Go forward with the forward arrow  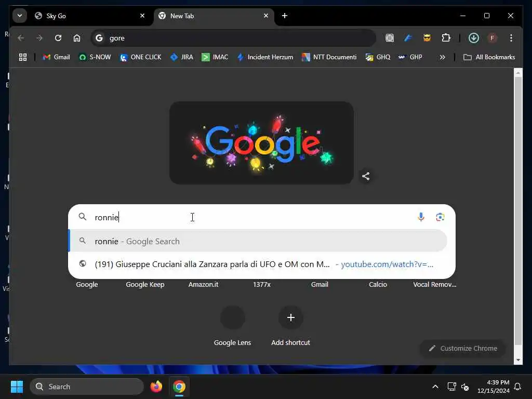(39, 38)
